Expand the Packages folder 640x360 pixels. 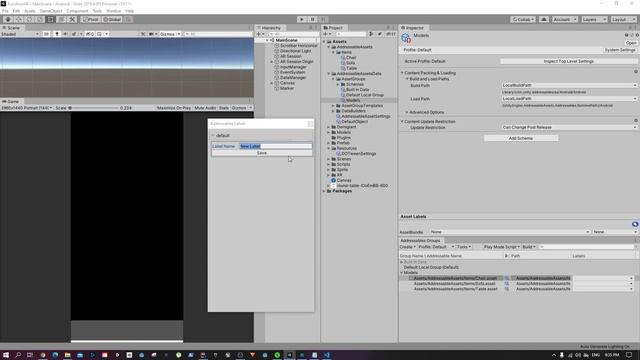(324, 191)
